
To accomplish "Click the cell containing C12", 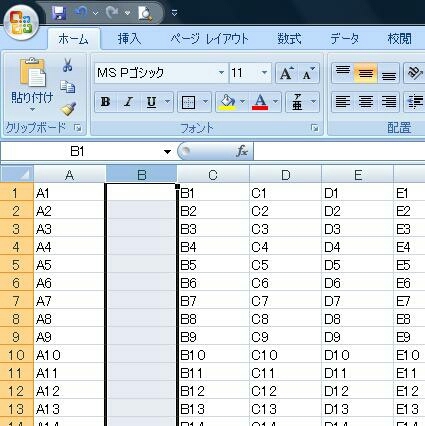I will (x=286, y=391).
